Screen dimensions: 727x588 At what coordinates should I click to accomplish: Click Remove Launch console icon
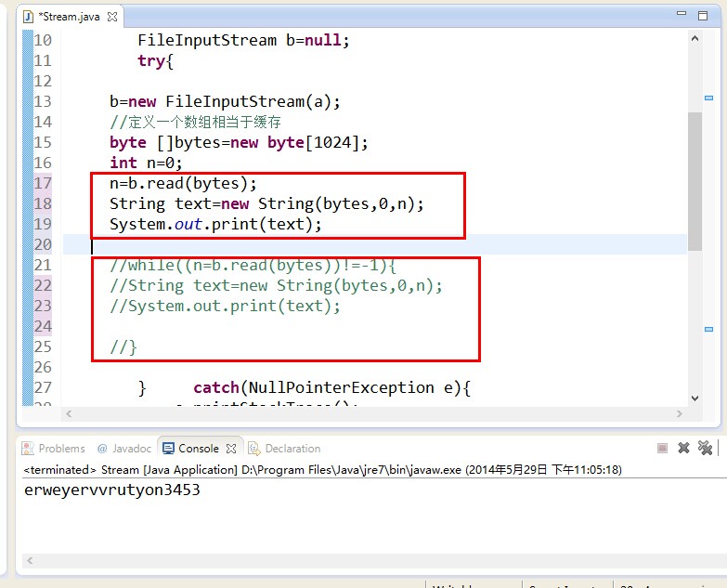pyautogui.click(x=683, y=448)
